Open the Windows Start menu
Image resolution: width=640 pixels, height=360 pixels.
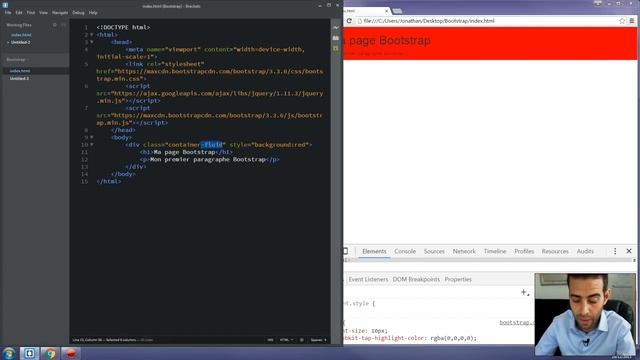coord(9,353)
